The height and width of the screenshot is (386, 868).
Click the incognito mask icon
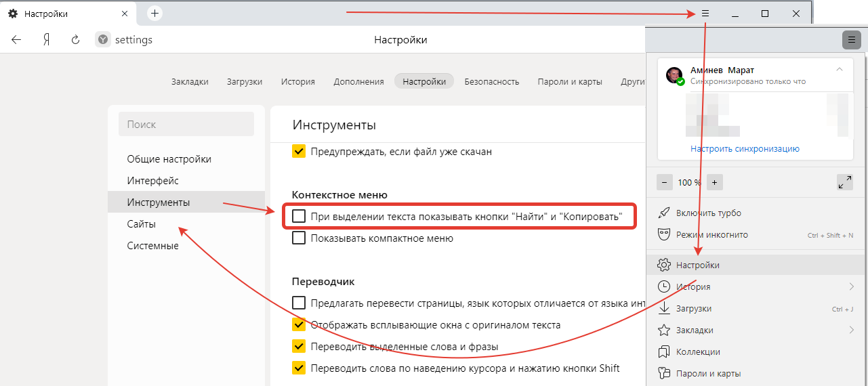click(x=664, y=235)
